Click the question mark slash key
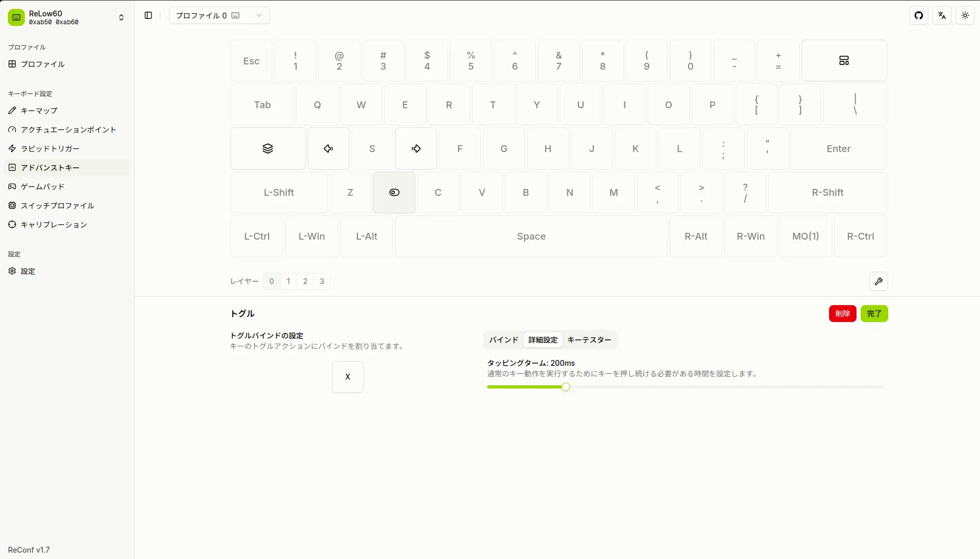 [x=745, y=192]
